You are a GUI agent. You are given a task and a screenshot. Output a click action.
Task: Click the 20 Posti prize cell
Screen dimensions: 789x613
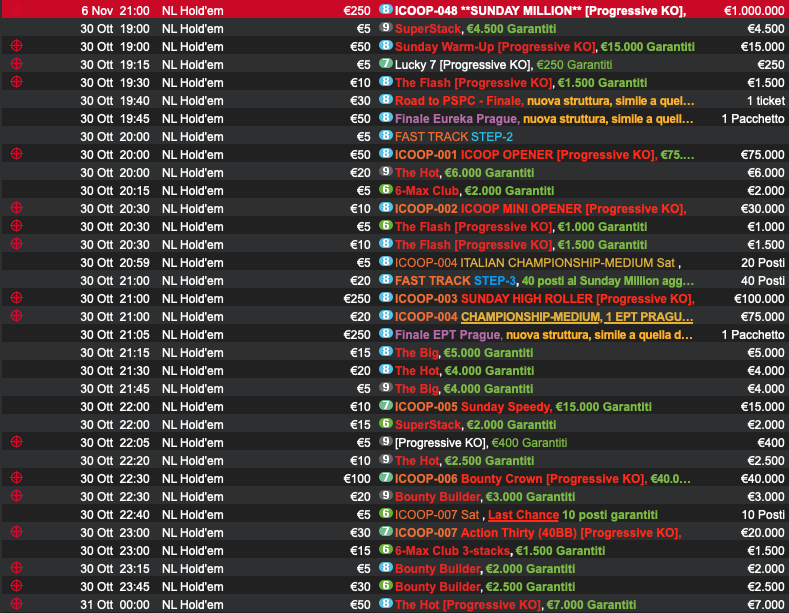click(x=762, y=263)
